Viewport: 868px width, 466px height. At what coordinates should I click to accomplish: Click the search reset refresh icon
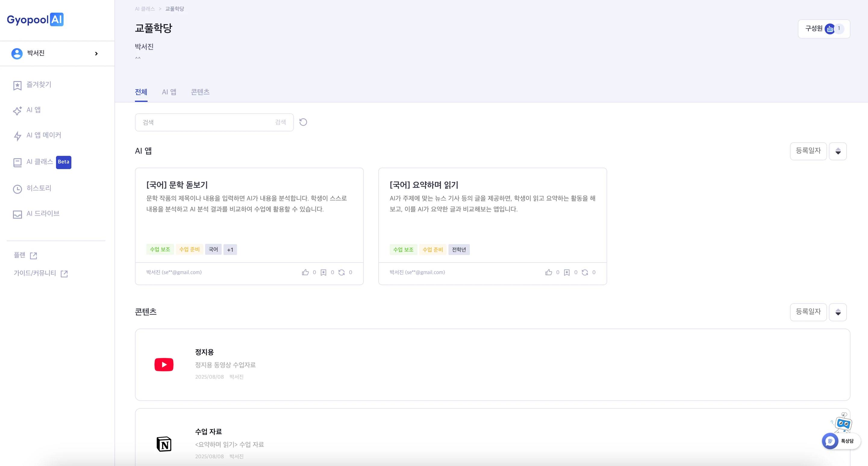pyautogui.click(x=303, y=122)
